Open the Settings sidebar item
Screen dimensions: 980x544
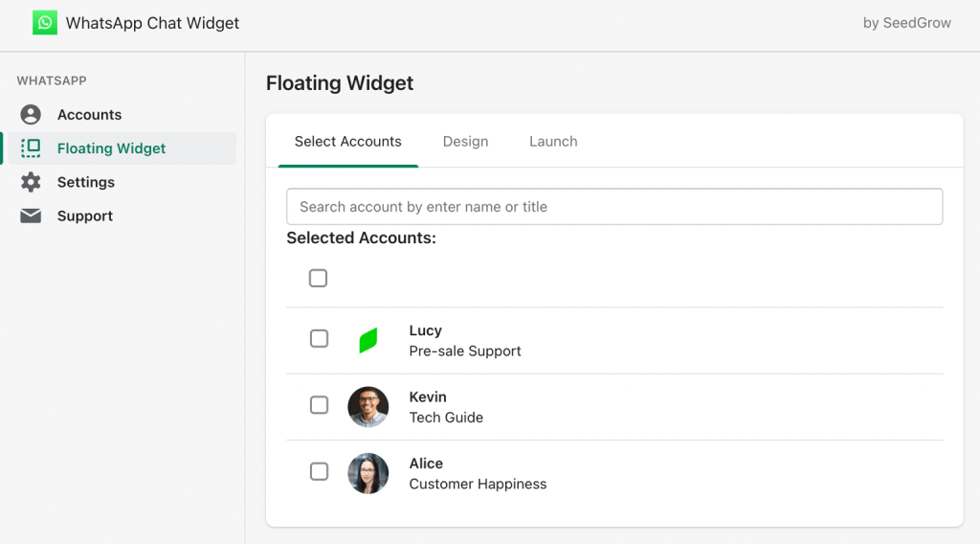click(x=86, y=182)
